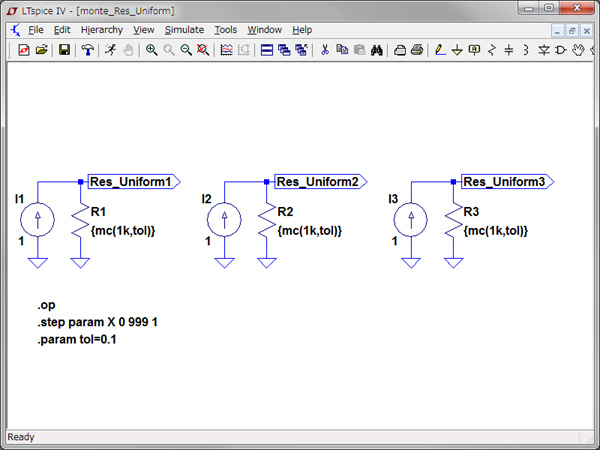Place a Ground symbol from toolbar
The width and height of the screenshot is (600, 450).
click(456, 50)
